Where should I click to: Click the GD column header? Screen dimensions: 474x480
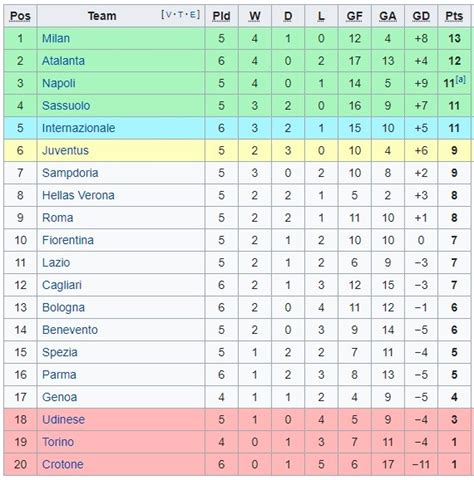[x=421, y=16]
